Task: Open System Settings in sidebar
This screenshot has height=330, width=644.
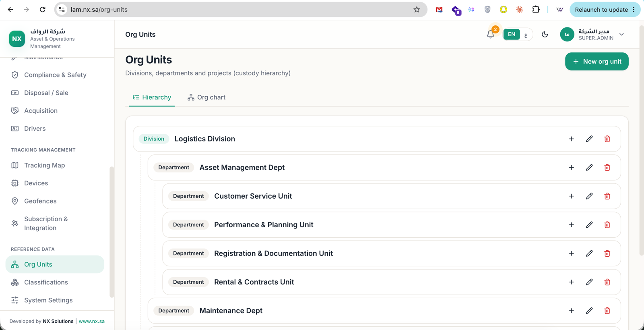Action: coord(55,300)
